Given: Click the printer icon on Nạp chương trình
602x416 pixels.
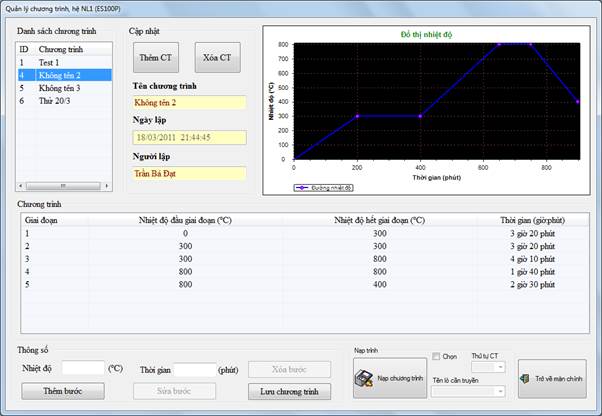Looking at the screenshot, I should [364, 378].
